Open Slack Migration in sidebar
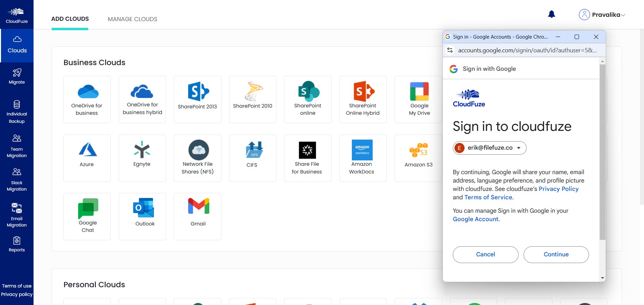644x305 pixels. coord(17,180)
